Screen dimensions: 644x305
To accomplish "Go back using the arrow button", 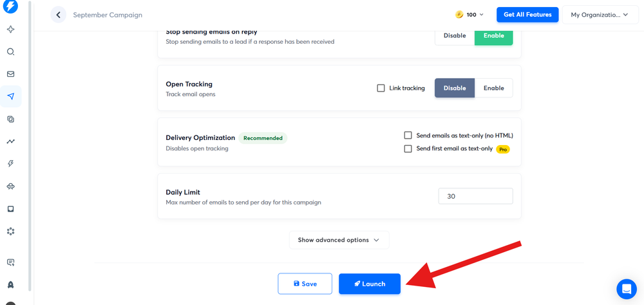I will [x=58, y=15].
